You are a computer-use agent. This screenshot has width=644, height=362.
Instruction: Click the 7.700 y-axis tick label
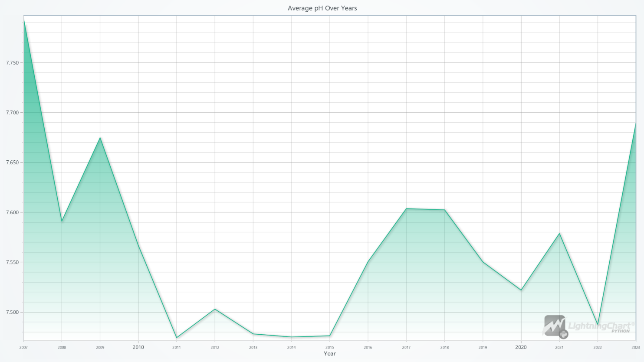pos(12,113)
